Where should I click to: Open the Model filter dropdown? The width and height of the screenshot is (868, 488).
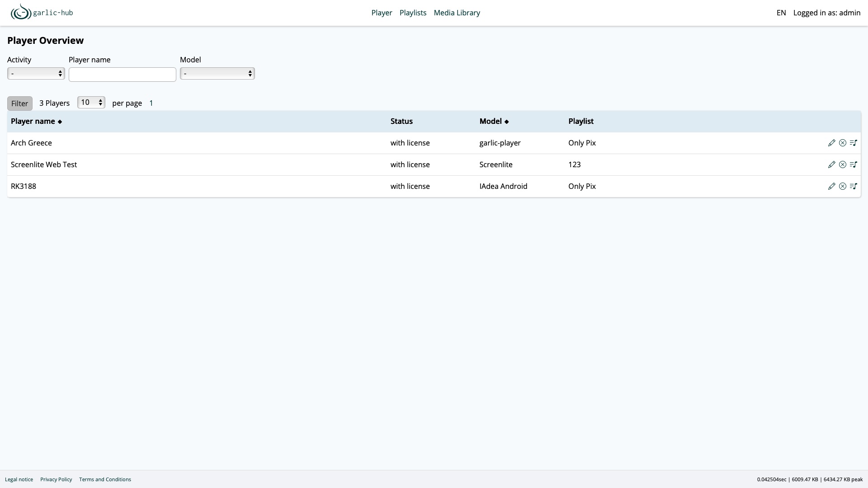(x=217, y=73)
